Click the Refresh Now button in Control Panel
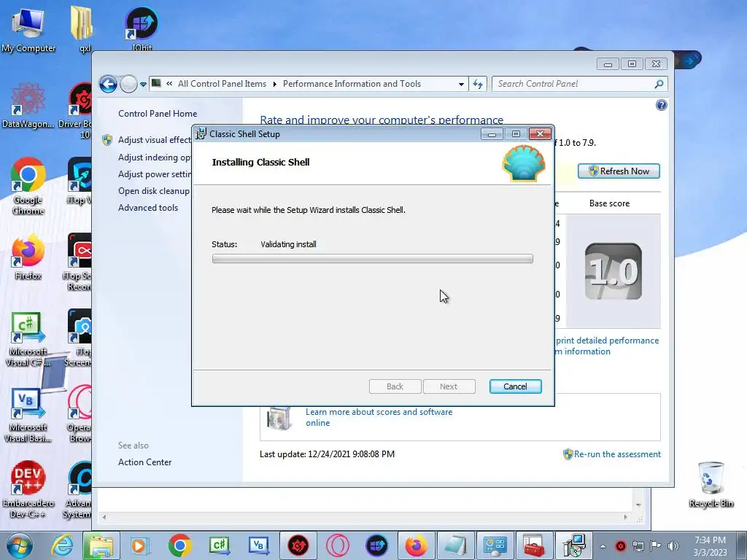747x560 pixels. click(619, 171)
